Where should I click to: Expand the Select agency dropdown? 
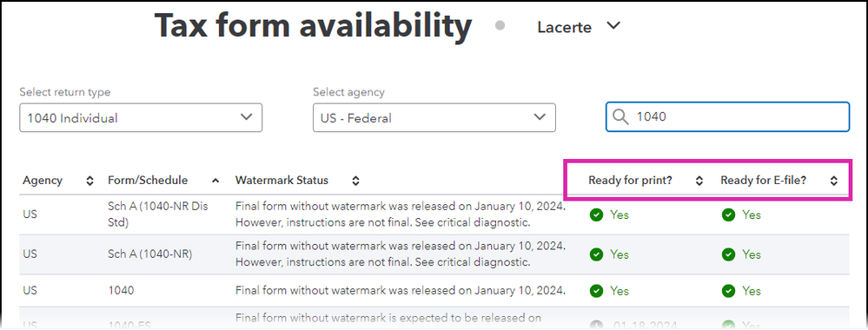(434, 117)
